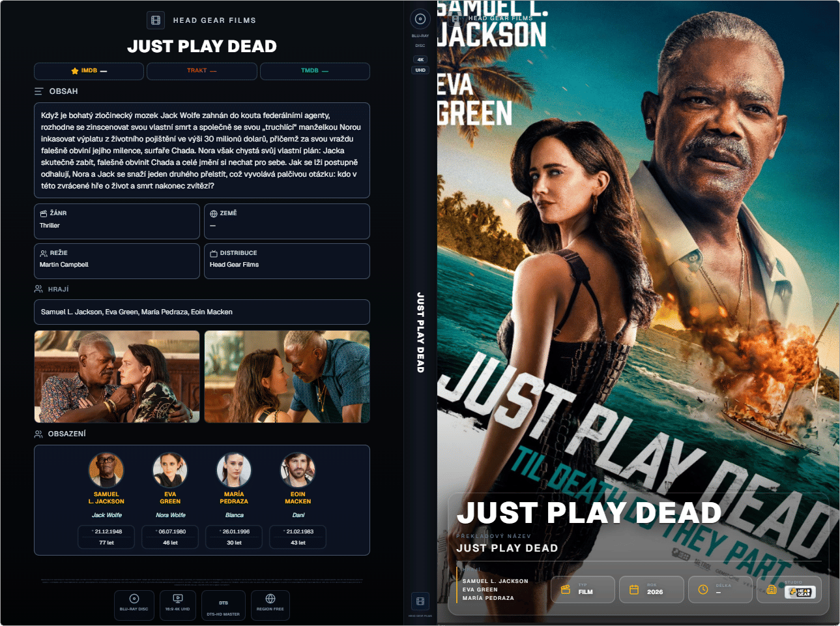This screenshot has height=626, width=840.
Task: Click the distributor value 'Head Gear Films'
Action: click(x=234, y=265)
